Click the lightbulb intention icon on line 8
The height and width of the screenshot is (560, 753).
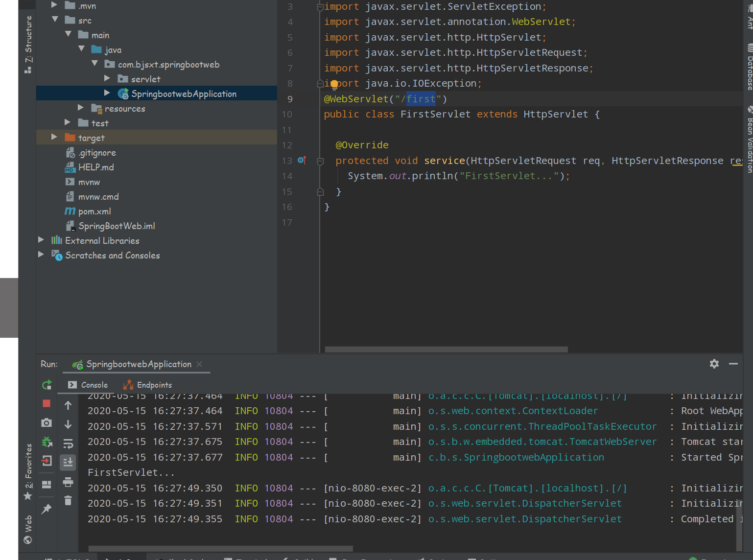point(334,84)
